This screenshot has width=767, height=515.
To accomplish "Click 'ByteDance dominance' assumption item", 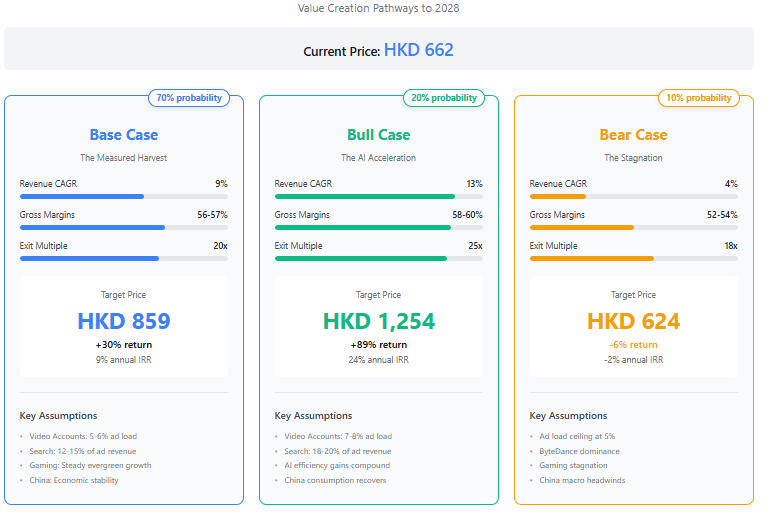I will tap(579, 451).
